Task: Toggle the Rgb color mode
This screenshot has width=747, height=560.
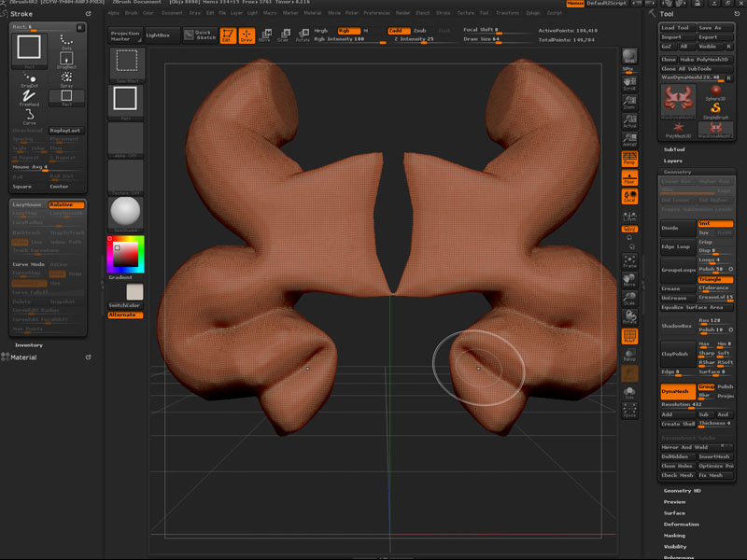Action: [x=348, y=31]
